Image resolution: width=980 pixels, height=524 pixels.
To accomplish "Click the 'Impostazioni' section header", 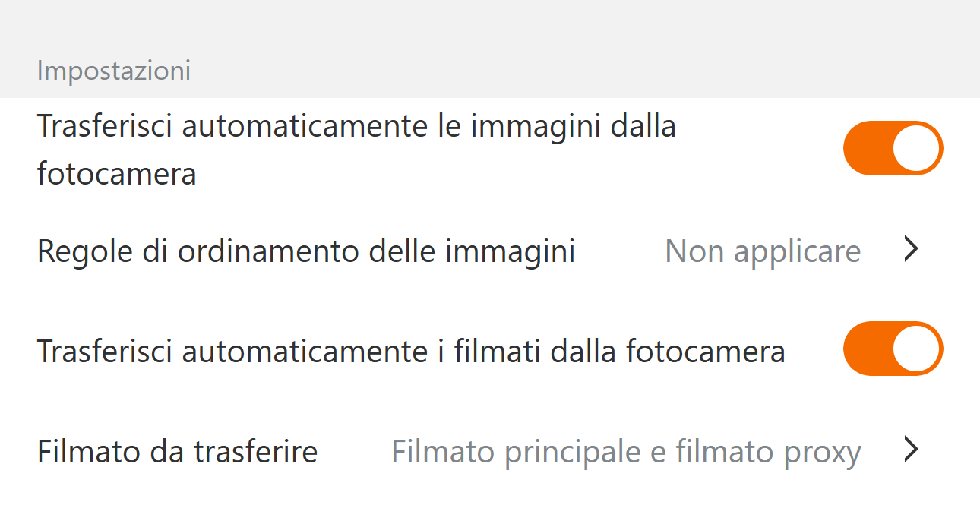I will (x=113, y=71).
